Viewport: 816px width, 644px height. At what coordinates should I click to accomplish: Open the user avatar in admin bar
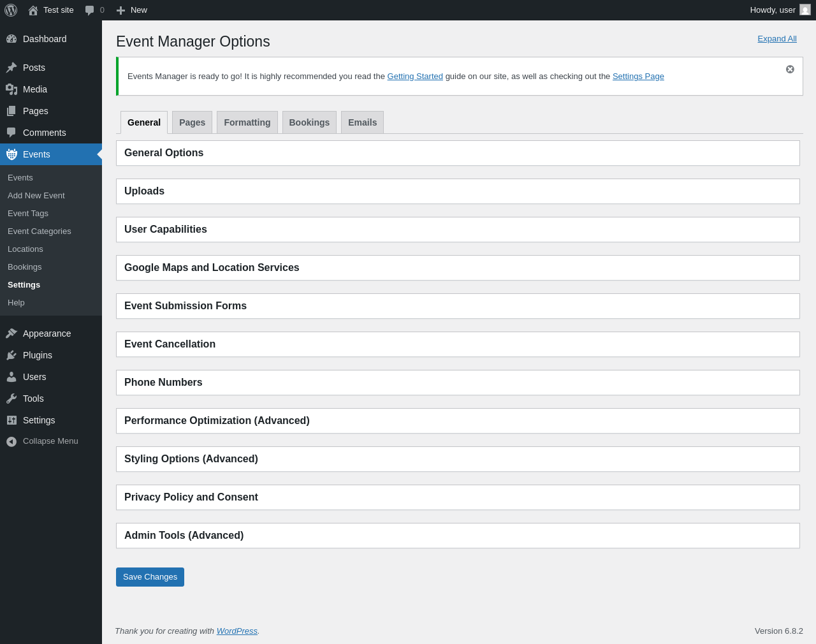click(x=805, y=10)
